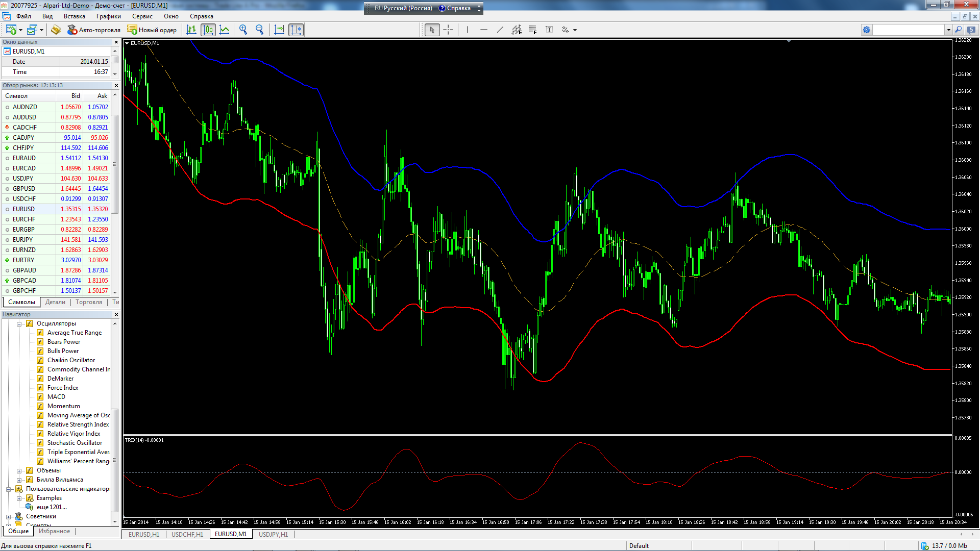Expand the Билла Вильямса tree node
The width and height of the screenshot is (980, 551).
(x=19, y=480)
